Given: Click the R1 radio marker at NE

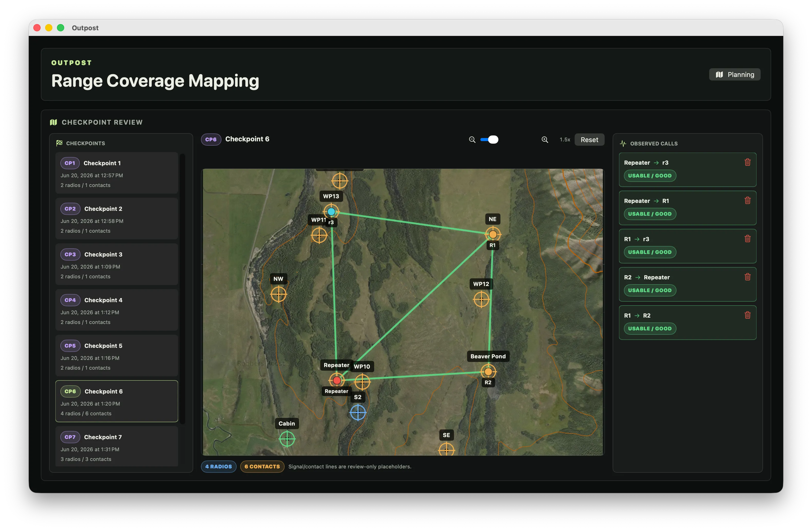Looking at the screenshot, I should point(493,234).
